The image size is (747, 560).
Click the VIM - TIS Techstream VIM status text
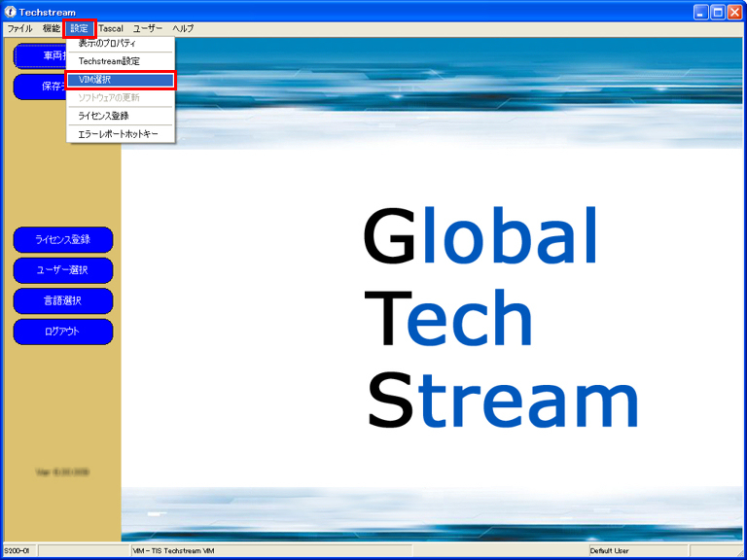point(173,551)
